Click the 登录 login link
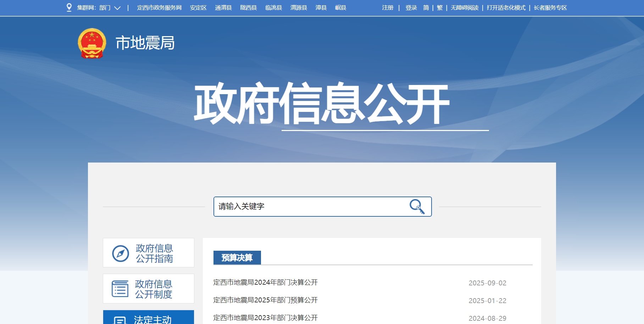The image size is (644, 324). (x=411, y=8)
